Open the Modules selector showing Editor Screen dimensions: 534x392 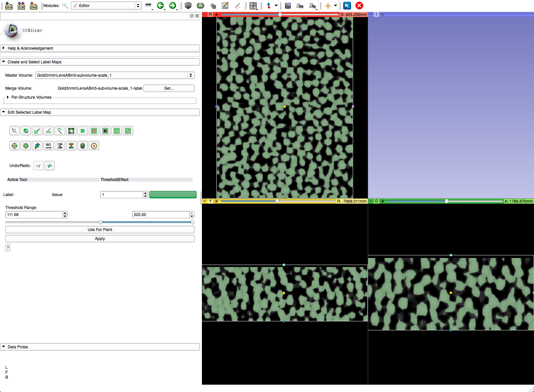106,6
